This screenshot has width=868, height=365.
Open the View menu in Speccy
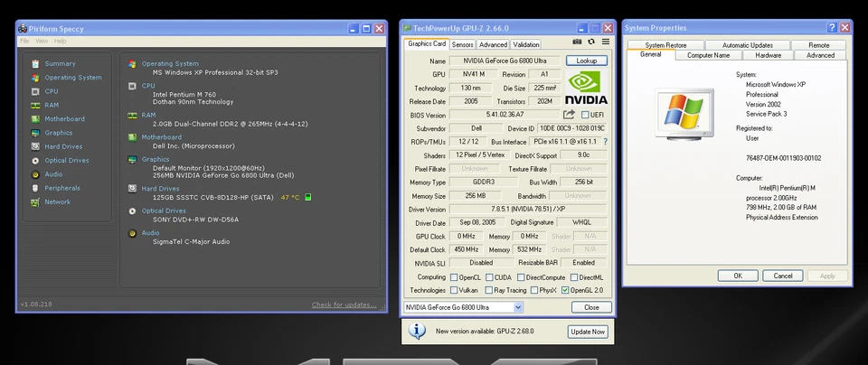pos(42,42)
